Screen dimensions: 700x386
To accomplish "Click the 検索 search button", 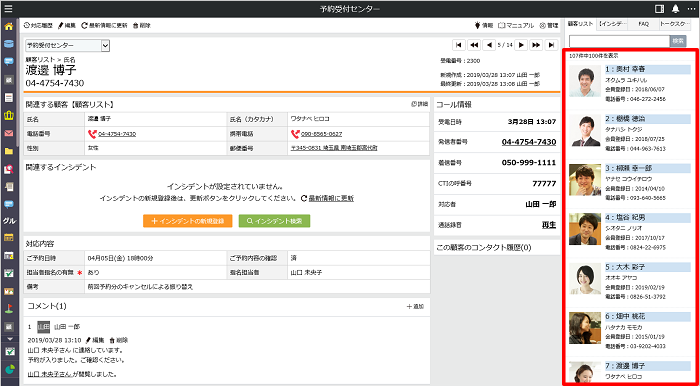I will (x=678, y=41).
